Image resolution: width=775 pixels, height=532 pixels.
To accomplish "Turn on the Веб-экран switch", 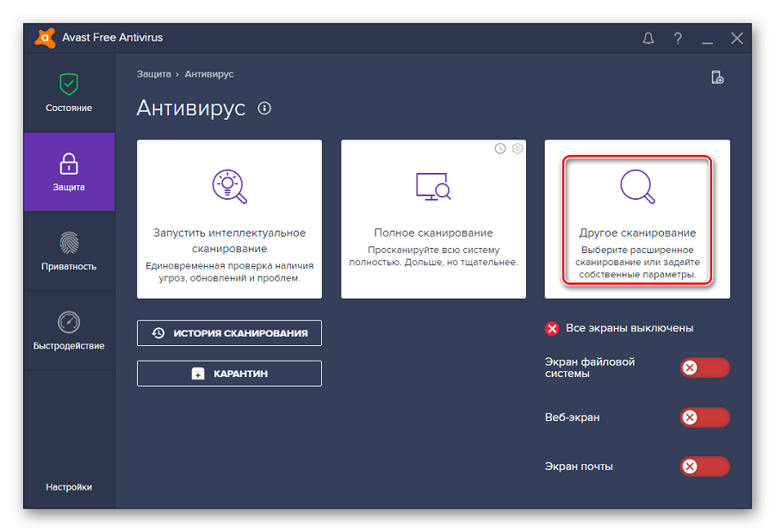I will [704, 418].
